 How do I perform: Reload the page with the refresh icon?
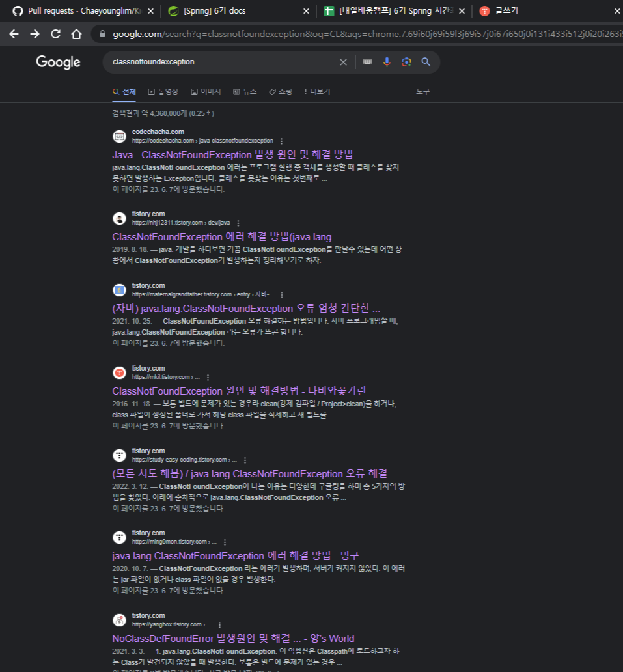[x=56, y=34]
